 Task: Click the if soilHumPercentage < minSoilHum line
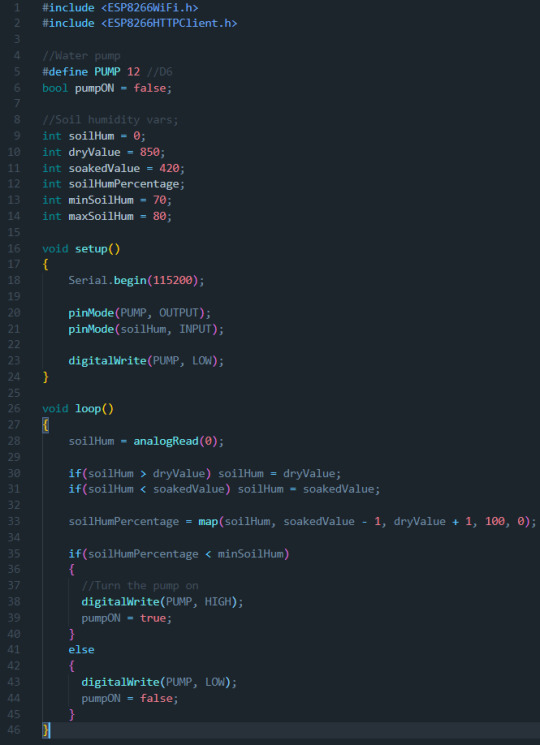[179, 554]
